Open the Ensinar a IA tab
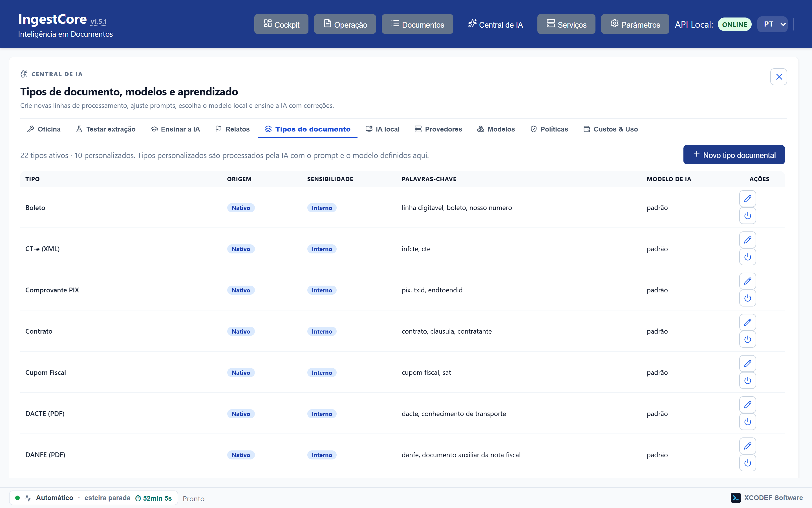The width and height of the screenshot is (812, 508). [175, 129]
